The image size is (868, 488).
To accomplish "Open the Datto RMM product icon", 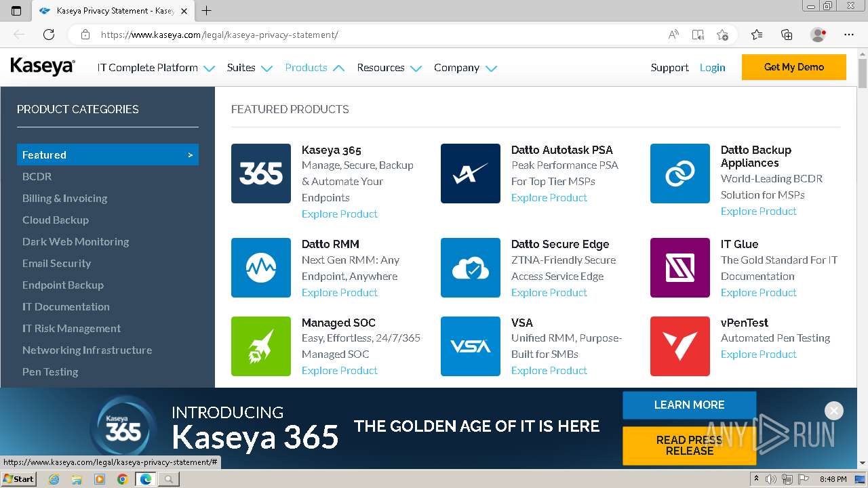I will pos(261,268).
